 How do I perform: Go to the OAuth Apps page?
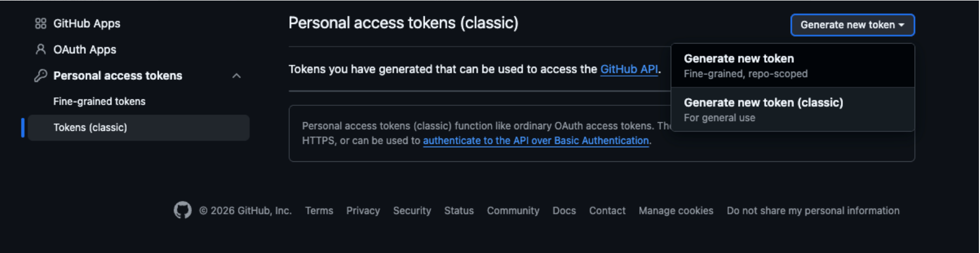click(85, 49)
